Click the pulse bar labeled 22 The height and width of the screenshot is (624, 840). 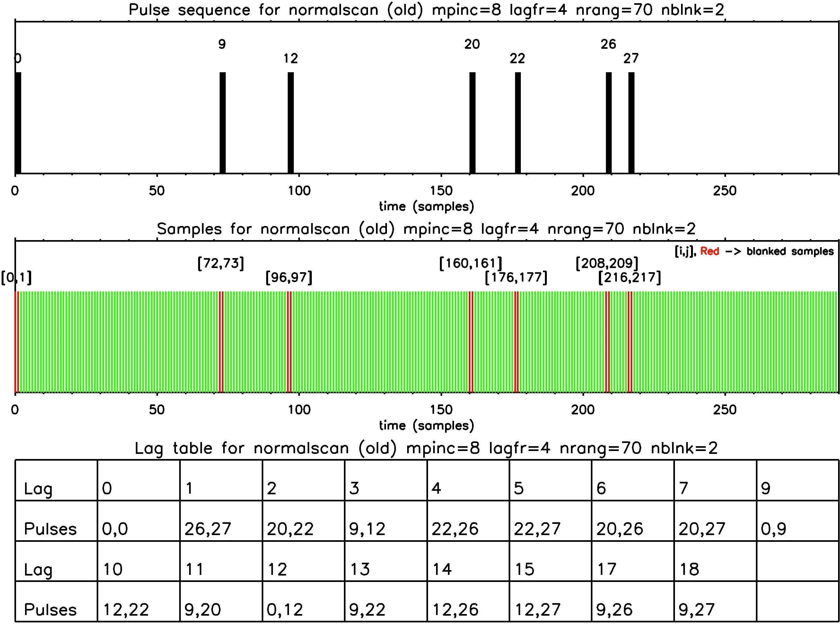(x=517, y=123)
